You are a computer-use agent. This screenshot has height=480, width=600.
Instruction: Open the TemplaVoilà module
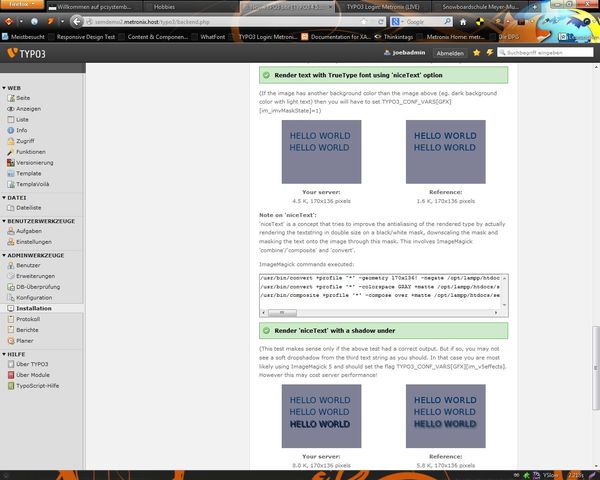(28, 184)
